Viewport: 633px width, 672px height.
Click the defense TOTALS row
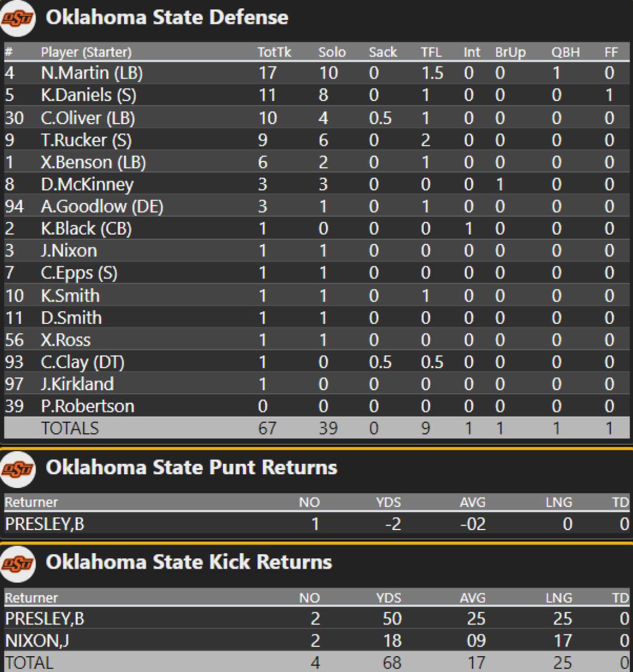pyautogui.click(x=69, y=428)
